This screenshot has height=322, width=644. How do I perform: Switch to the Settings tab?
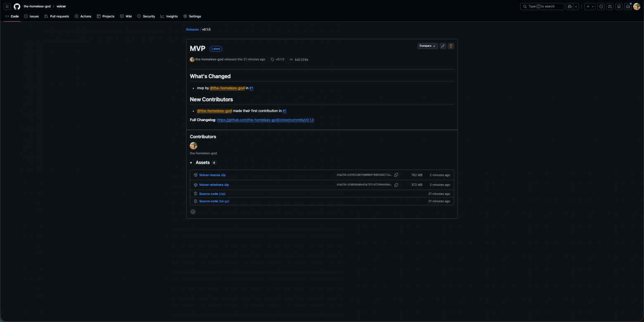coord(192,17)
